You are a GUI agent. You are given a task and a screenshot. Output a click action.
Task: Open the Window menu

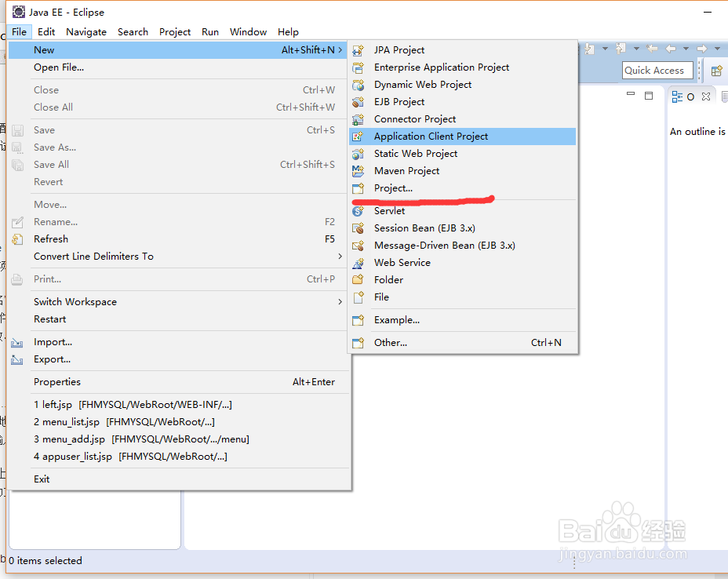point(249,32)
